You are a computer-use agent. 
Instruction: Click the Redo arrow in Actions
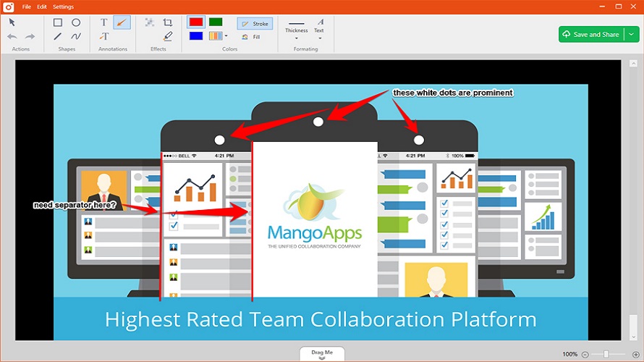tap(30, 36)
